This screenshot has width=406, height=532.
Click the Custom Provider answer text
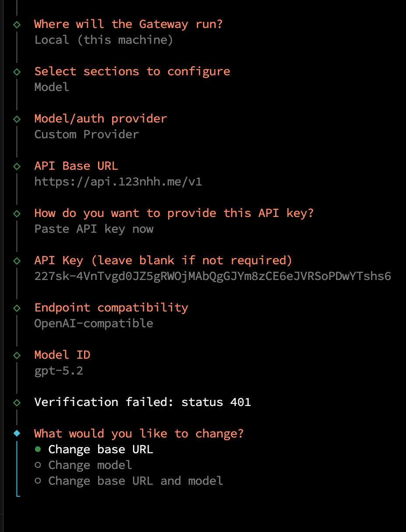[x=87, y=134]
